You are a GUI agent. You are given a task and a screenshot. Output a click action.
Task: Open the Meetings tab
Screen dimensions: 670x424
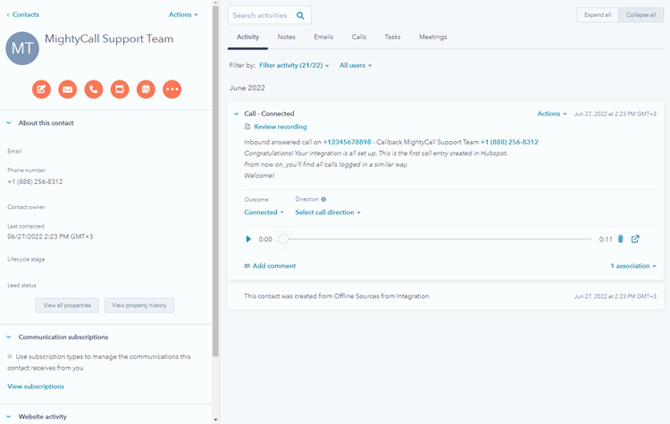(432, 37)
